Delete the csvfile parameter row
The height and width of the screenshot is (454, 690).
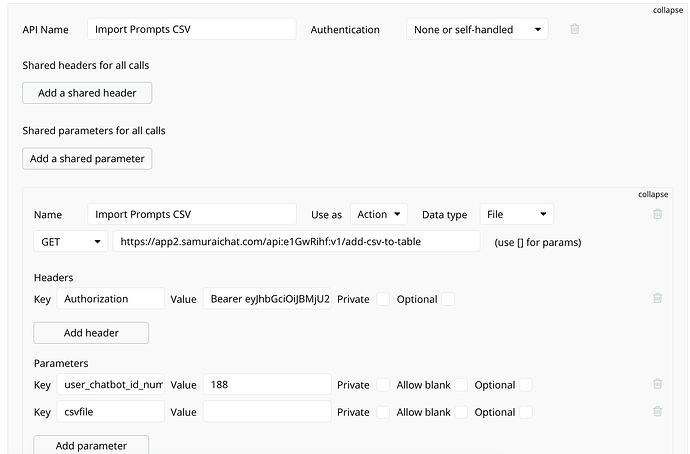click(657, 411)
